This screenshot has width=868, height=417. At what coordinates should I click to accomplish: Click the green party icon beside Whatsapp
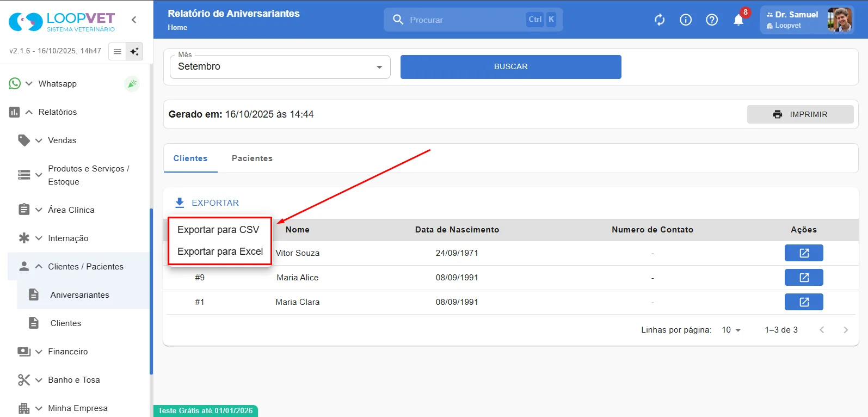pos(132,84)
